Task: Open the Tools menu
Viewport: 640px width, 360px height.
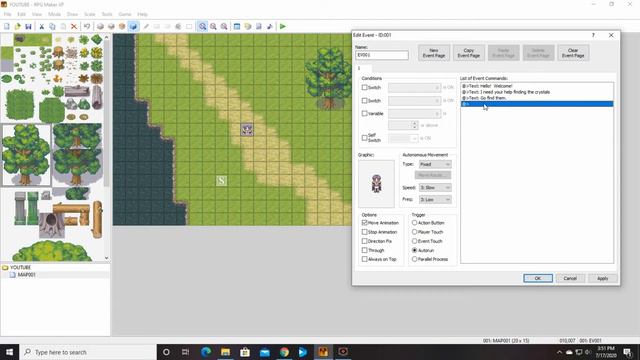Action: click(107, 14)
